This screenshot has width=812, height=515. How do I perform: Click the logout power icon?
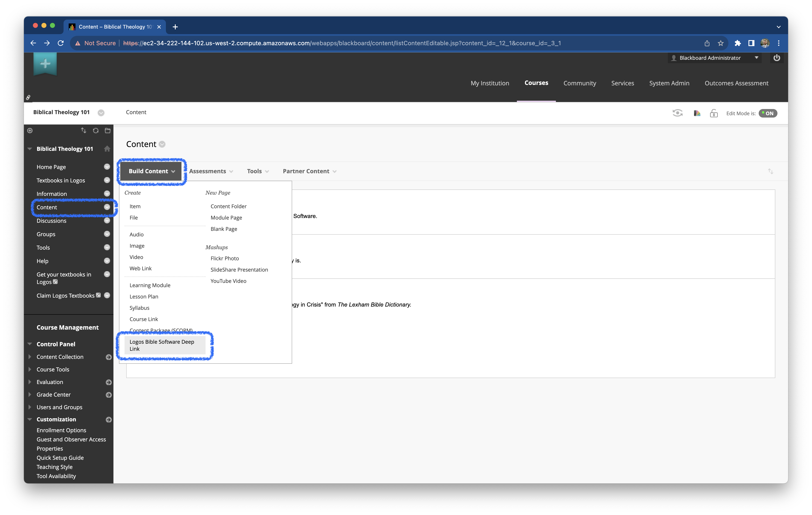[x=777, y=58]
